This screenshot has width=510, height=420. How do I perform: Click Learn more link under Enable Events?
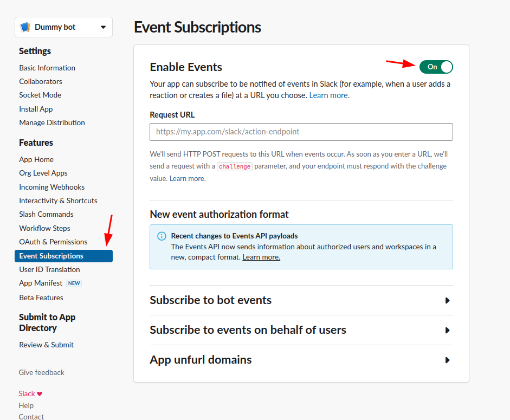coord(329,95)
